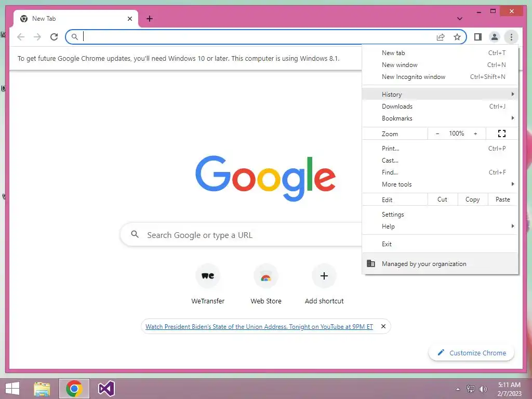Image resolution: width=532 pixels, height=399 pixels.
Task: Click Managed by your organization
Action: 440,263
